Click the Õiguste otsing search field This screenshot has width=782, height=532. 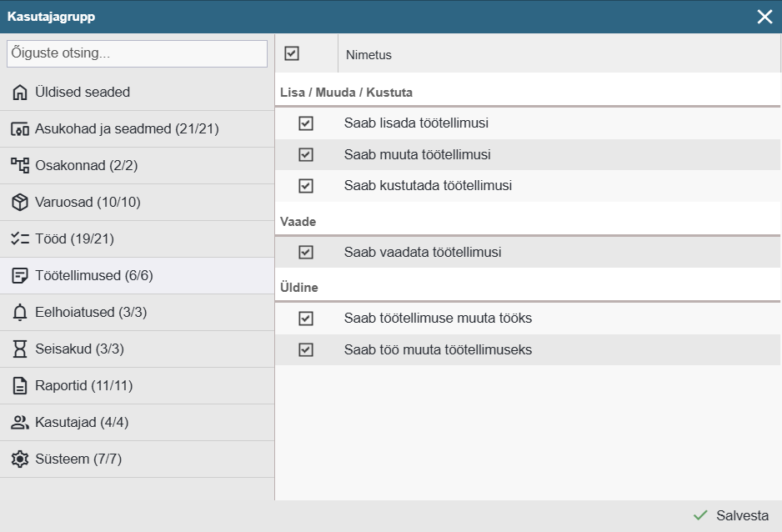pos(137,53)
